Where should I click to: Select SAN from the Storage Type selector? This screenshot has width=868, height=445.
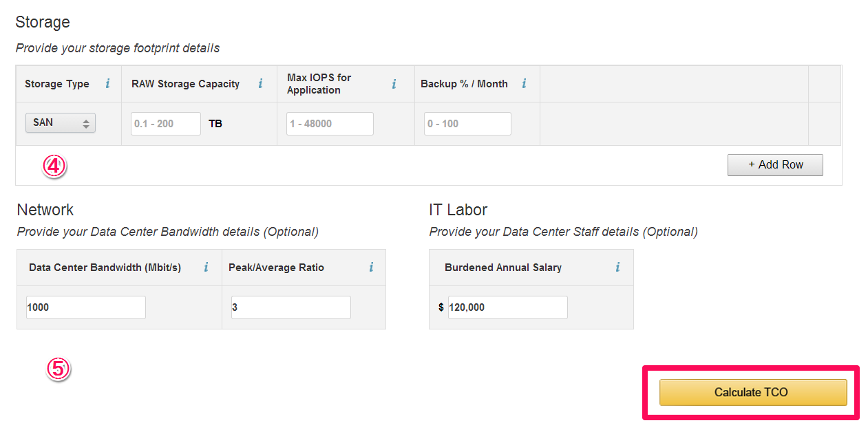(60, 122)
